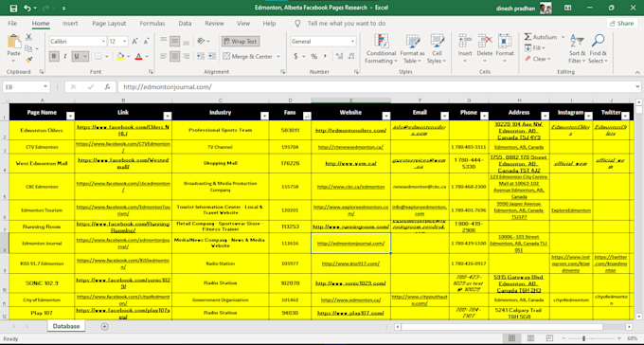Apply Middle Align vertical alignment
Viewport: 644px width, 345px height.
coord(174,42)
